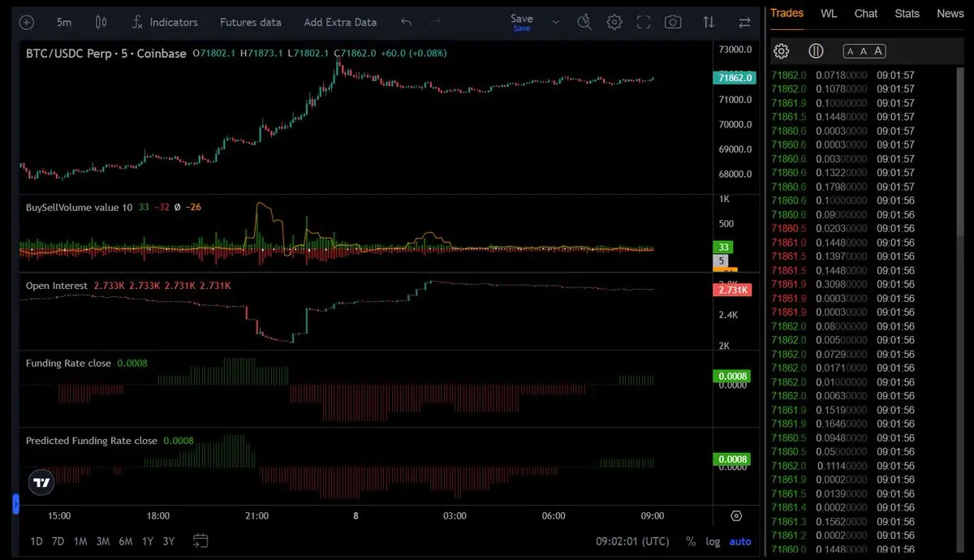974x560 pixels.
Task: Open trades panel settings gear
Action: pyautogui.click(x=782, y=51)
